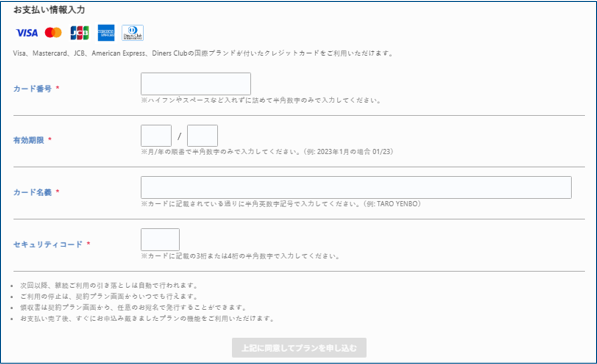Screen dimensions: 597x364
Task: Click the カード番号 label
Action: (x=32, y=89)
